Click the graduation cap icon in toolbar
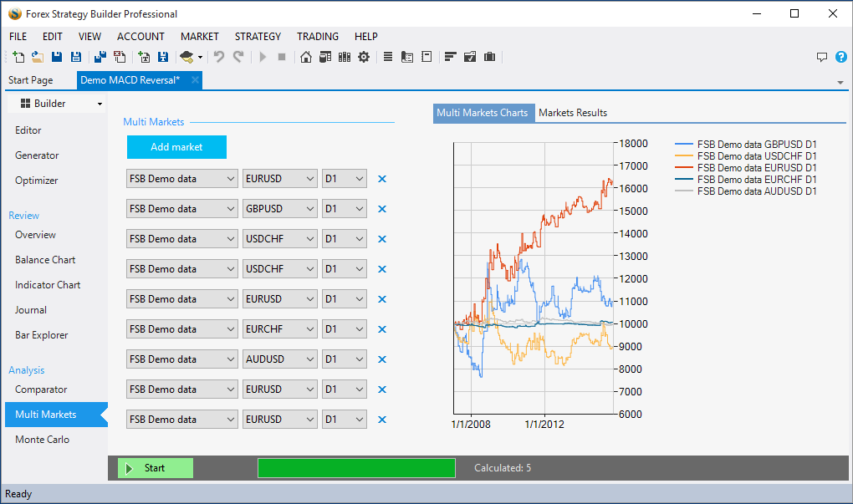The height and width of the screenshot is (504, 853). (186, 57)
